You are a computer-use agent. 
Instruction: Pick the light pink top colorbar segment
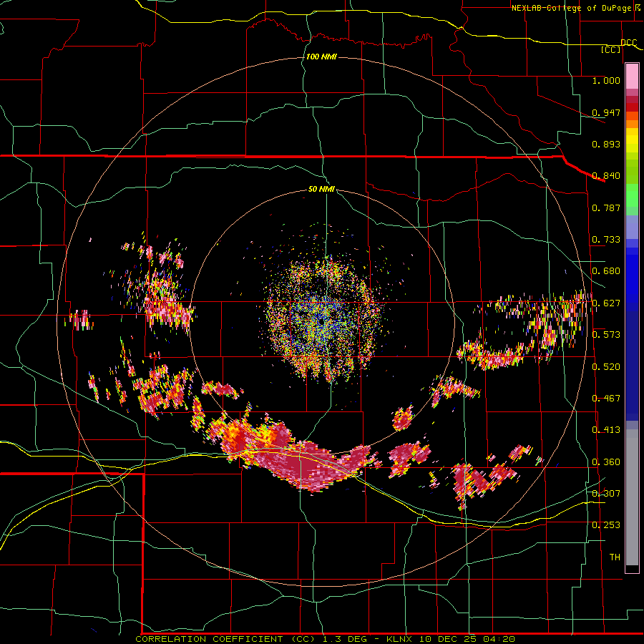click(632, 76)
